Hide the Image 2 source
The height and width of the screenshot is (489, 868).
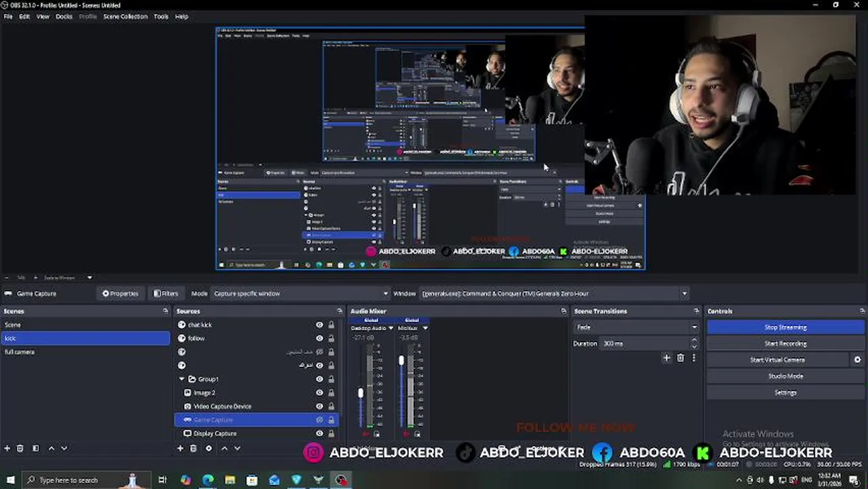coord(319,393)
